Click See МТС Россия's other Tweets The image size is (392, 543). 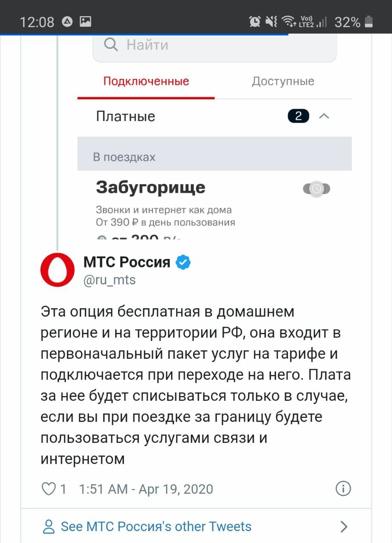click(156, 526)
